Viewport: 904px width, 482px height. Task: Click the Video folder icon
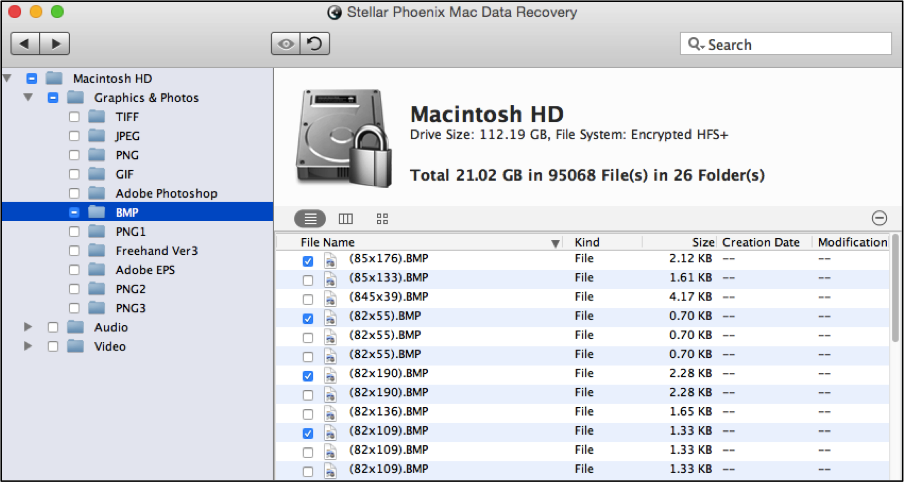[76, 347]
